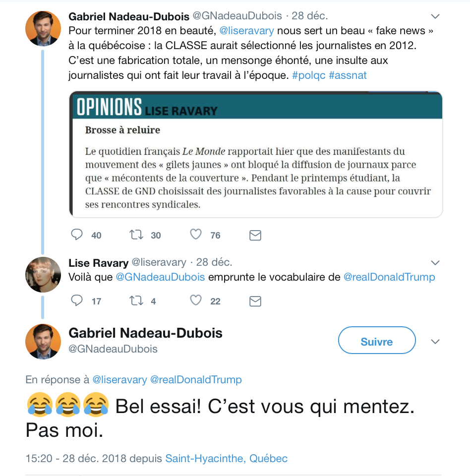Reply to the first tweet with 40 replies
Viewport: 470px width, 476px height.
[77, 235]
